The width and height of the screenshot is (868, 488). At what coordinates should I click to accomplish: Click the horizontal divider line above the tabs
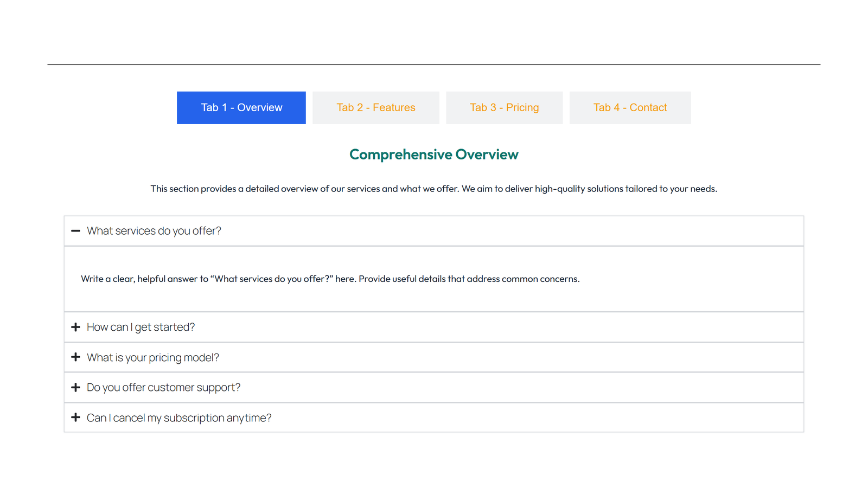pyautogui.click(x=433, y=63)
